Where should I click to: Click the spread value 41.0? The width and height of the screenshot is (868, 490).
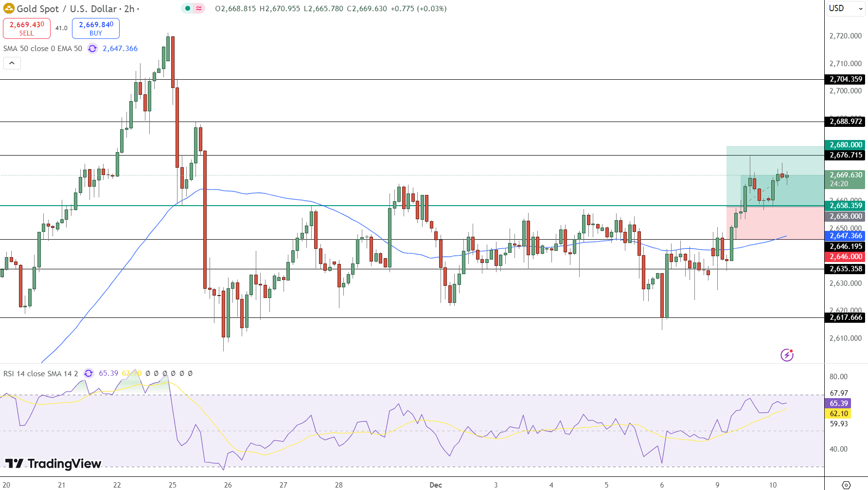pos(61,28)
